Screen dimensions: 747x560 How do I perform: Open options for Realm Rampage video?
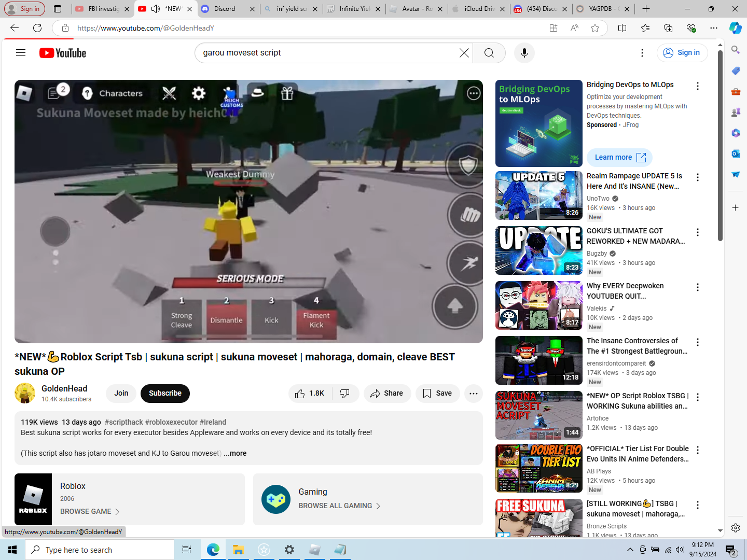point(698,177)
